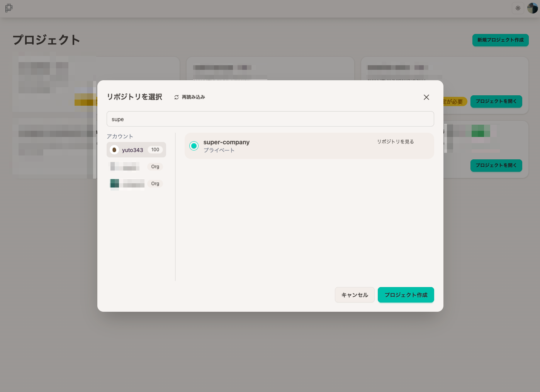Select the second Org account with green avatar
This screenshot has width=540, height=392.
(136, 184)
